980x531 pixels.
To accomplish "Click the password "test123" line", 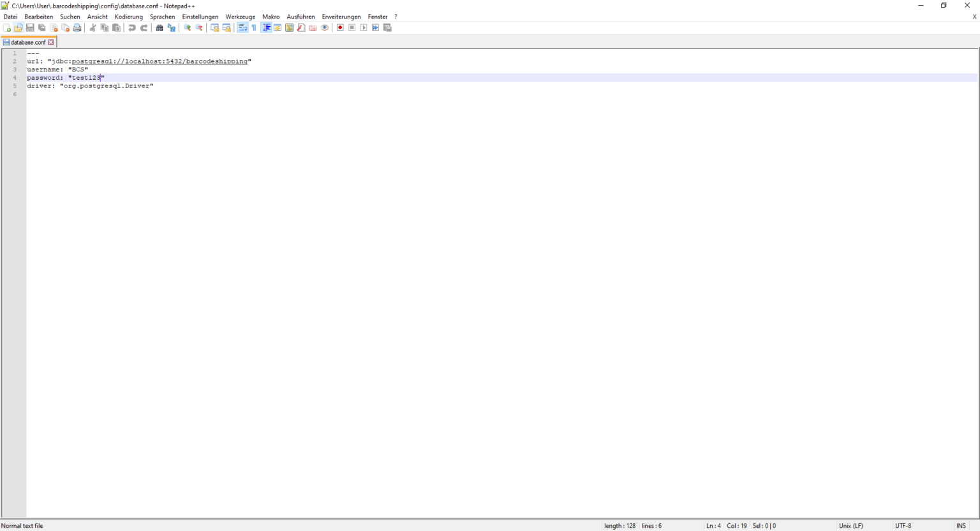I will pyautogui.click(x=66, y=78).
